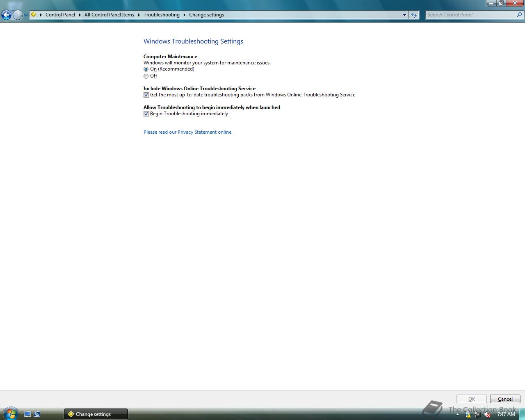Open the Privacy Statement online link
Image resolution: width=525 pixels, height=420 pixels.
pyautogui.click(x=187, y=132)
